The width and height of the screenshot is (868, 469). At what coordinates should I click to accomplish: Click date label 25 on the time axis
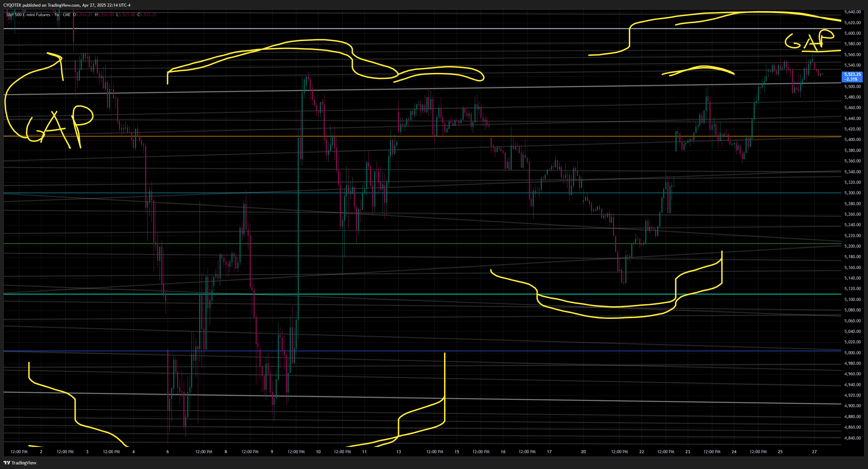pos(780,452)
